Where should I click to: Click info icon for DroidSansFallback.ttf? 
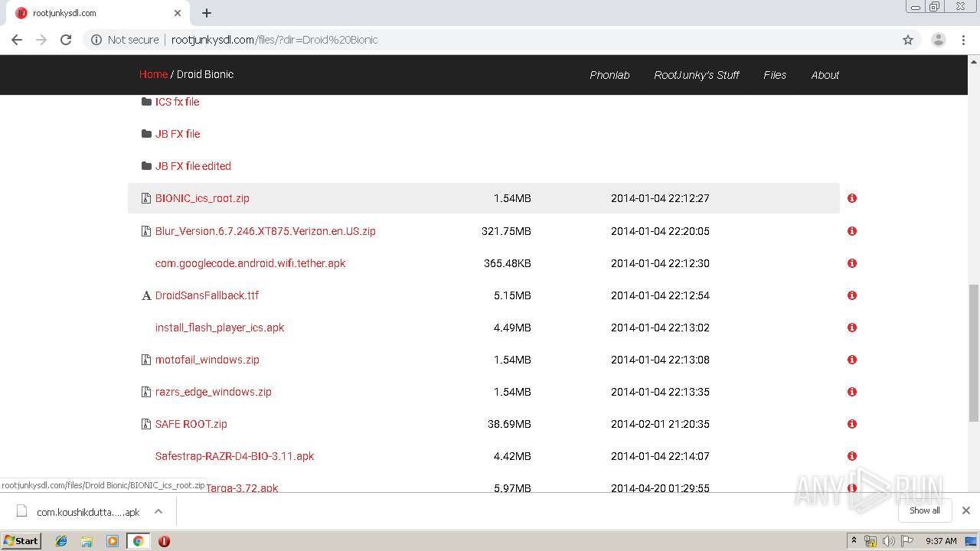pos(852,295)
